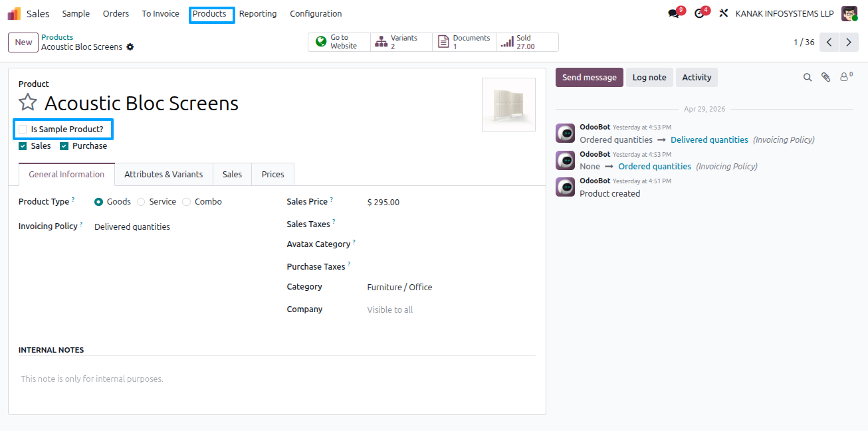
Task: Open the Reporting menu
Action: tap(258, 13)
